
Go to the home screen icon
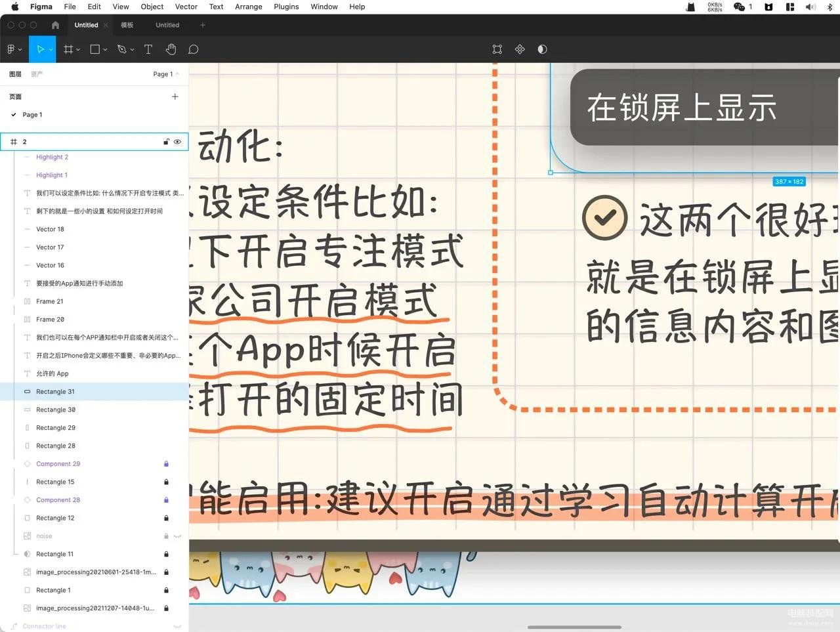pos(55,25)
